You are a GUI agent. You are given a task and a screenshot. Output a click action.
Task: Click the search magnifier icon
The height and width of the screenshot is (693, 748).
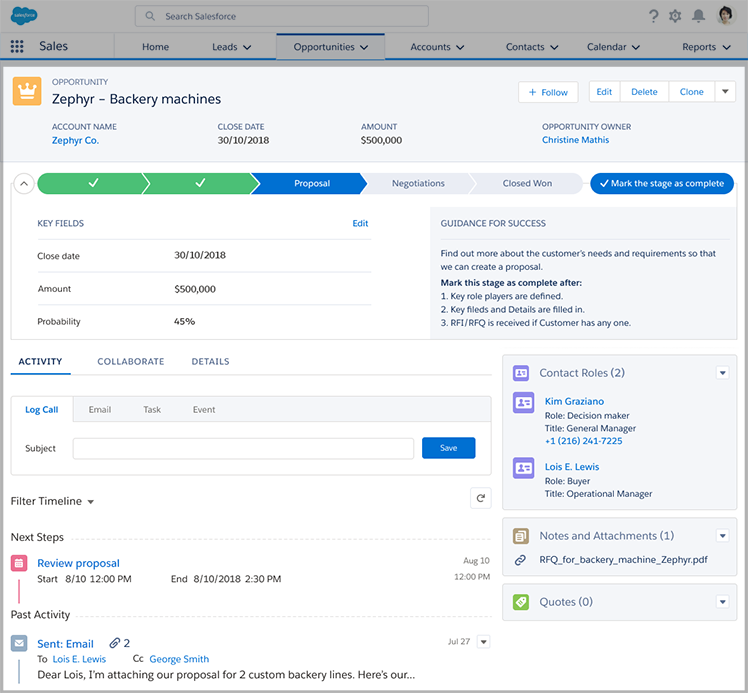pos(150,16)
